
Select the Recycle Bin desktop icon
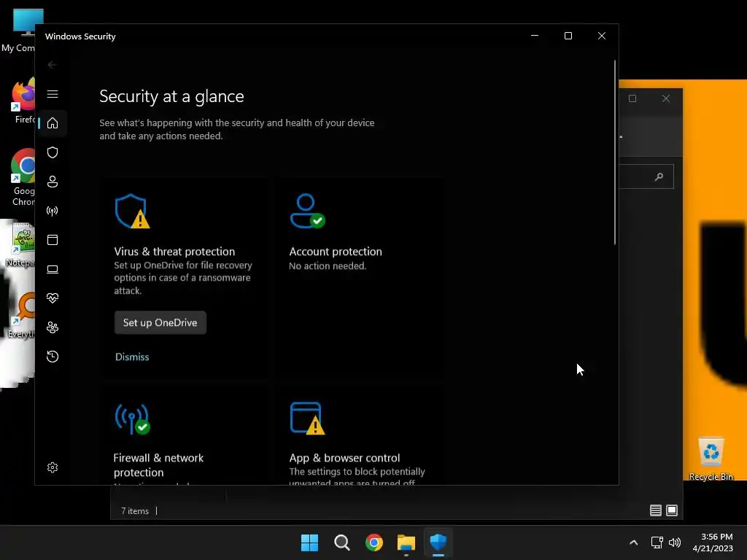711,459
